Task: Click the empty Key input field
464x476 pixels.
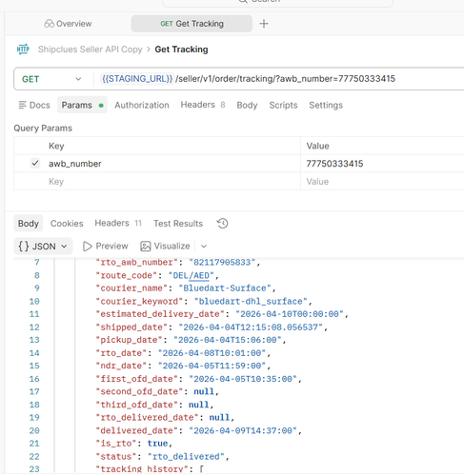Action: [157, 182]
